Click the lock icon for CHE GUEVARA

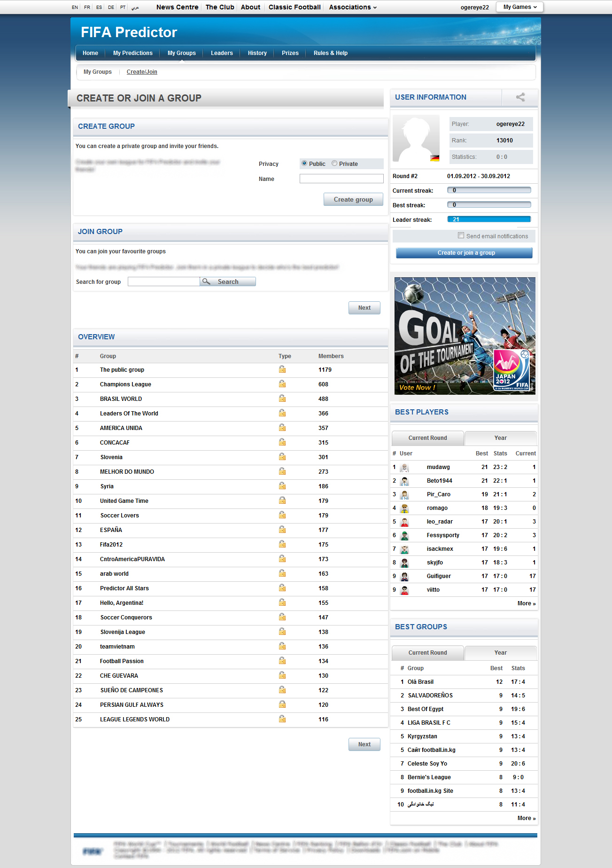(282, 675)
